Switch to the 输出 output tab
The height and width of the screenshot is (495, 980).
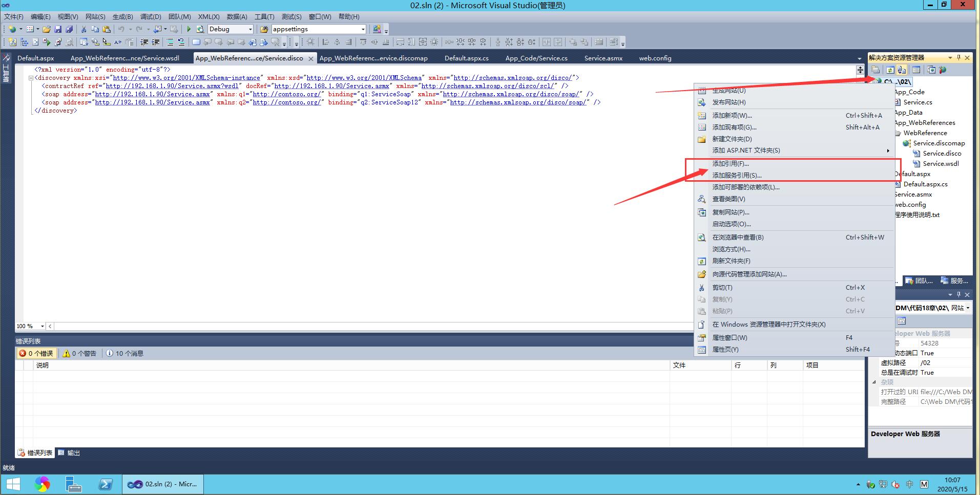[x=69, y=453]
